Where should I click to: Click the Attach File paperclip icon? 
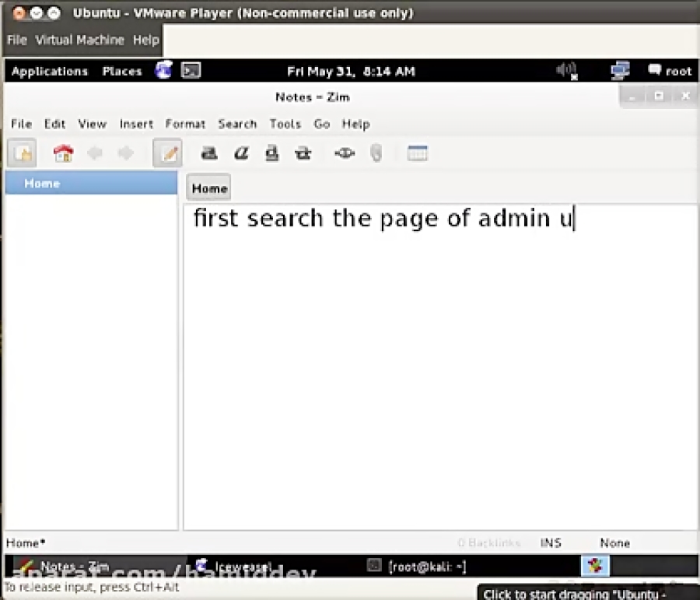click(376, 153)
